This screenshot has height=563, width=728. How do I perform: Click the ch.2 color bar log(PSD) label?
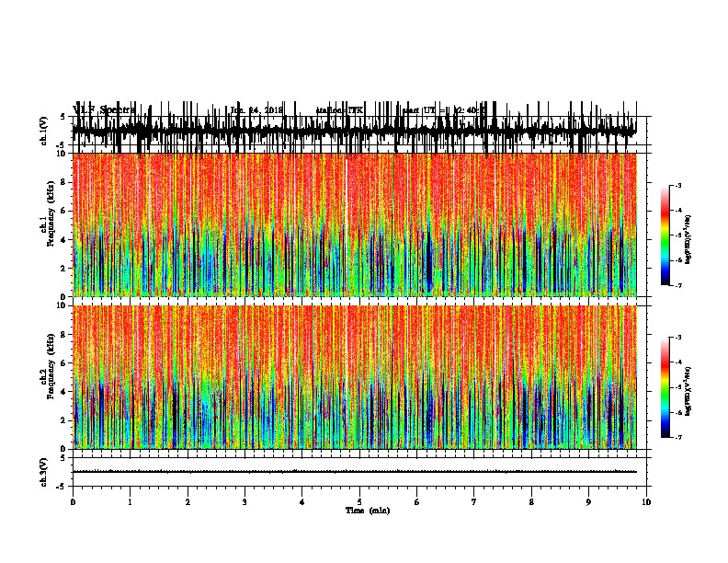(x=688, y=391)
